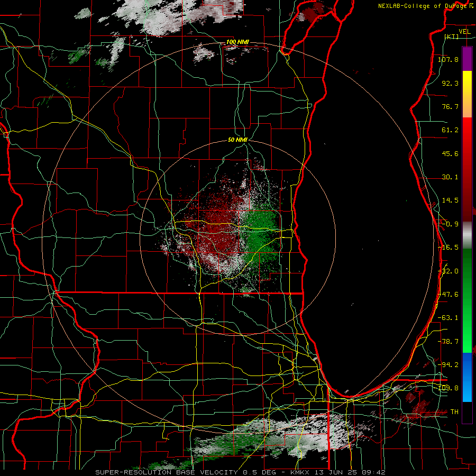Click the 107.8 velocity scale value
The width and height of the screenshot is (476, 476).
click(448, 59)
